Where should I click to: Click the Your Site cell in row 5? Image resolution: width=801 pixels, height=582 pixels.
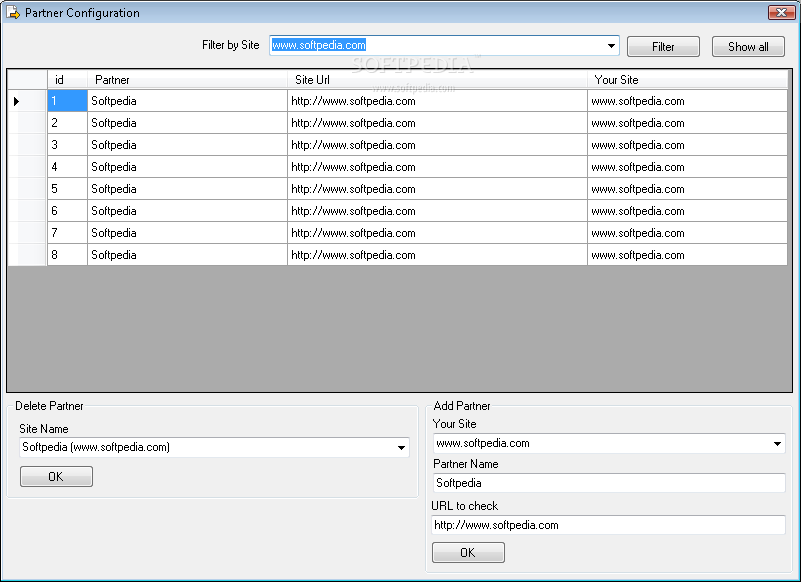click(x=688, y=189)
